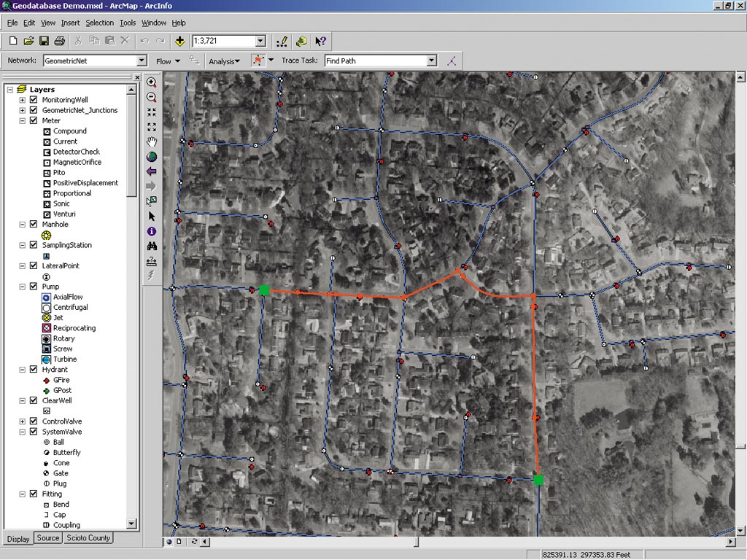Uncheck the MonitoringWell layer checkbox
The width and height of the screenshot is (747, 560).
coord(34,99)
